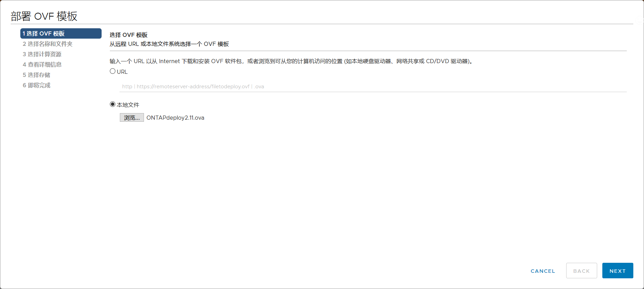The height and width of the screenshot is (289, 644).
Task: Click the 部署 OVF 模板 dialog title
Action: point(44,16)
